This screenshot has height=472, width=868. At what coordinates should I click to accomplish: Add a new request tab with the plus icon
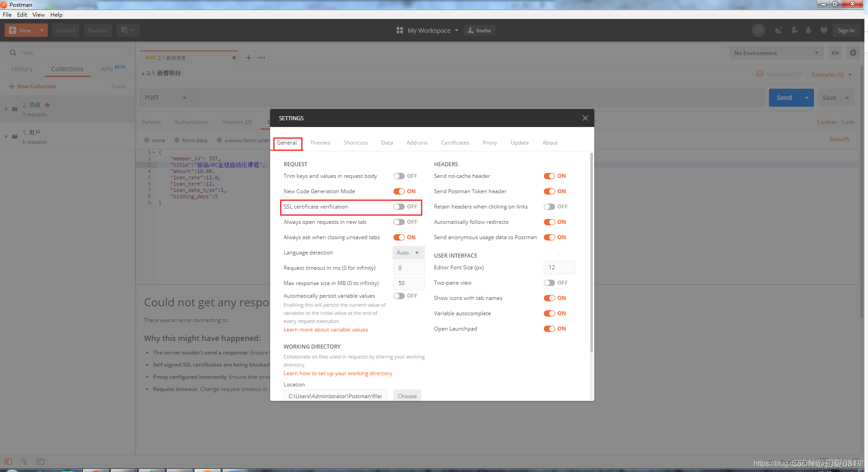(x=248, y=58)
